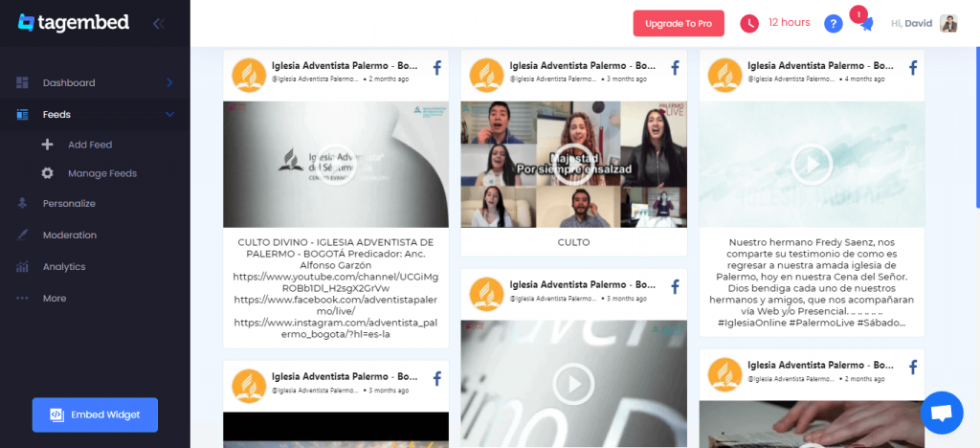Open help with the blue question mark icon

[834, 24]
